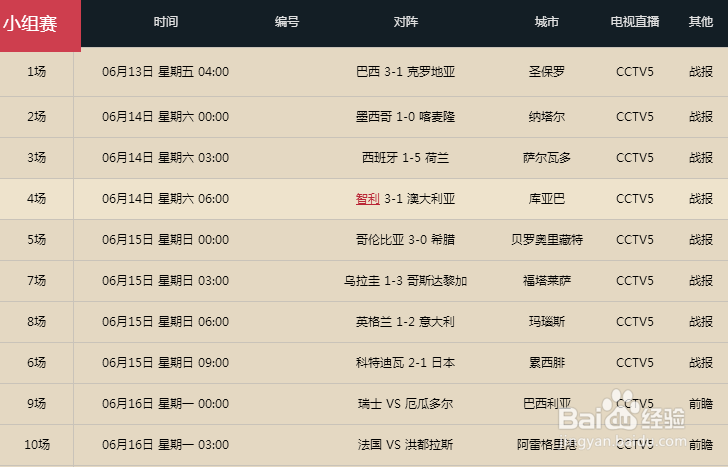Click the underlined 智利 team link
The width and height of the screenshot is (728, 467).
pyautogui.click(x=368, y=199)
